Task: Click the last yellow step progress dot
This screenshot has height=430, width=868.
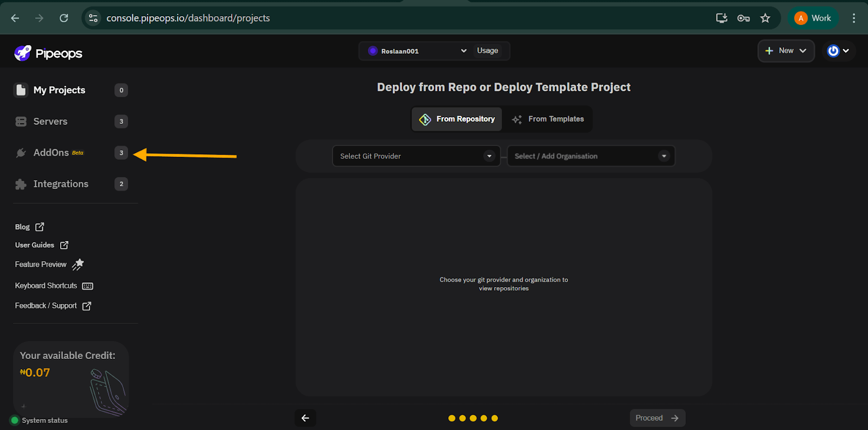Action: tap(495, 418)
